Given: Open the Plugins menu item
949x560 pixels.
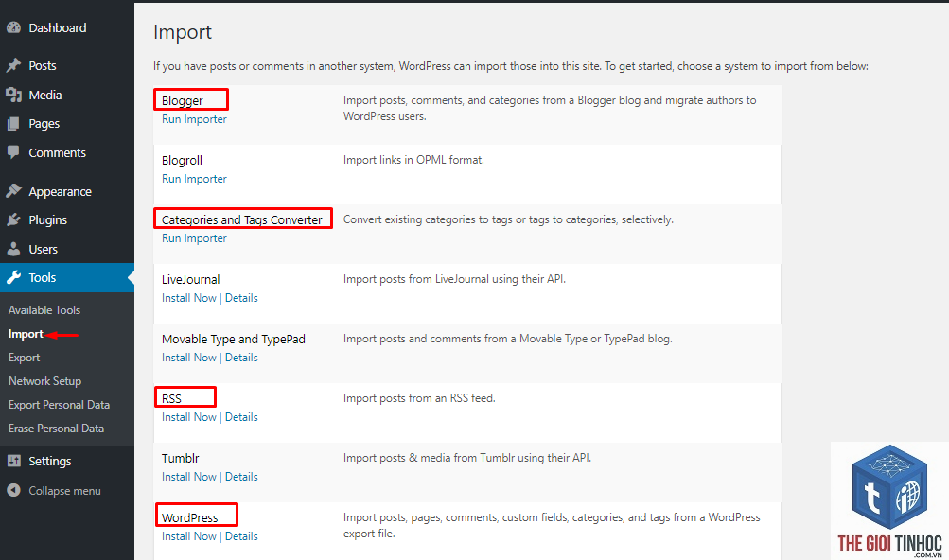Looking at the screenshot, I should 48,219.
